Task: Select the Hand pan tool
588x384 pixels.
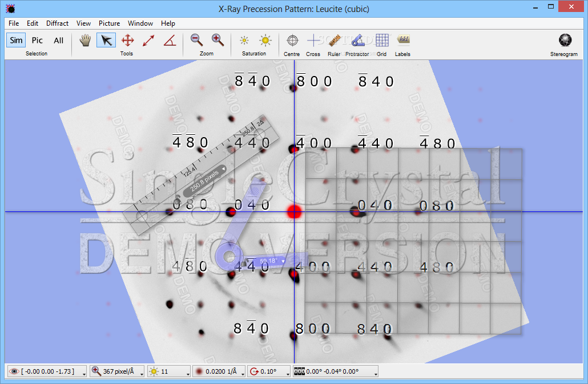Action: tap(85, 40)
